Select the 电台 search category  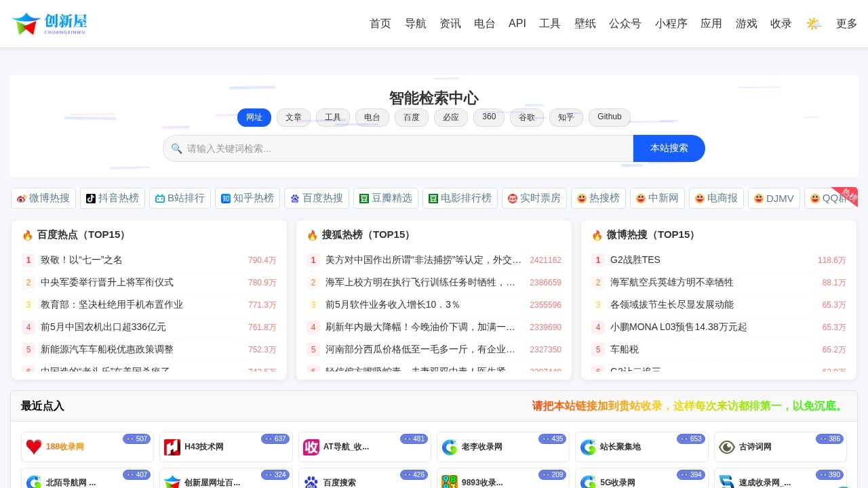tap(372, 117)
